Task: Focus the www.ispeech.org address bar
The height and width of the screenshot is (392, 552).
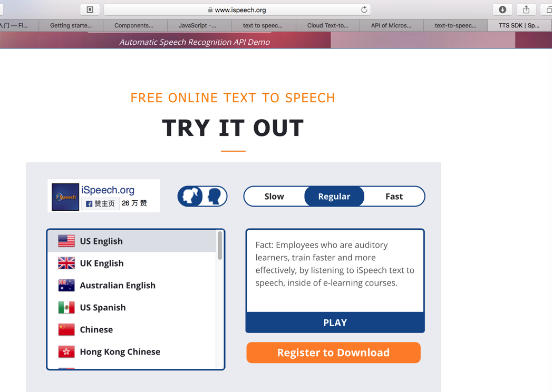Action: pos(237,10)
